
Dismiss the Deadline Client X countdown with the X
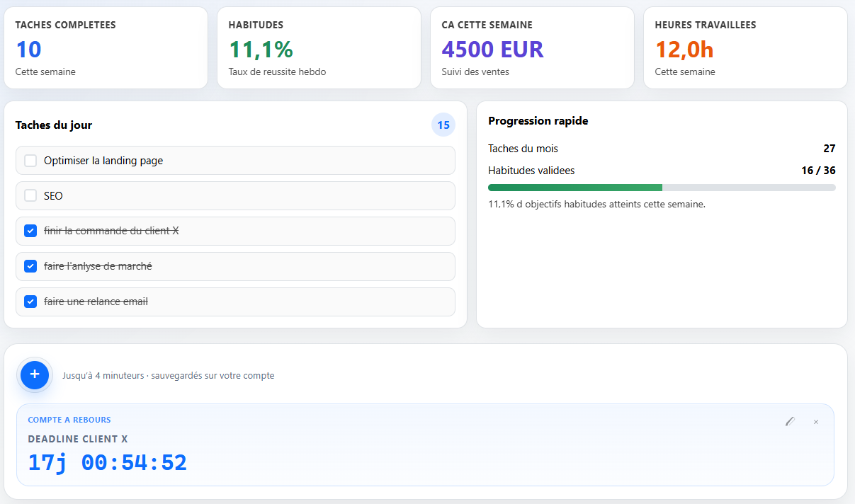(x=815, y=421)
